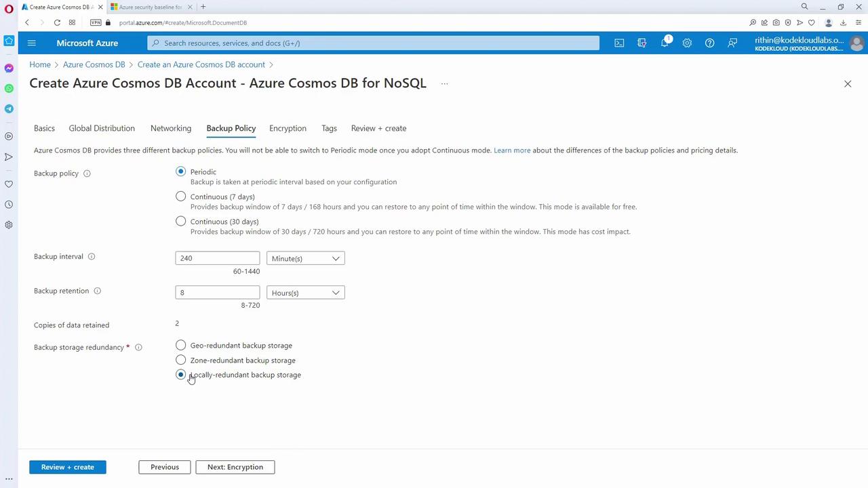Open start page tiles icon in toolbar
This screenshot has width=868, height=488.
(72, 22)
